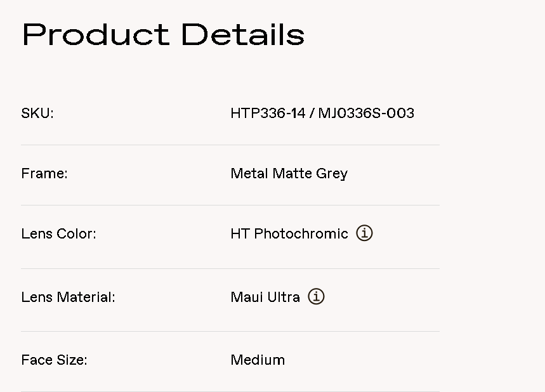Select the SKU label
Viewport: 545px width, 392px height.
click(x=37, y=114)
